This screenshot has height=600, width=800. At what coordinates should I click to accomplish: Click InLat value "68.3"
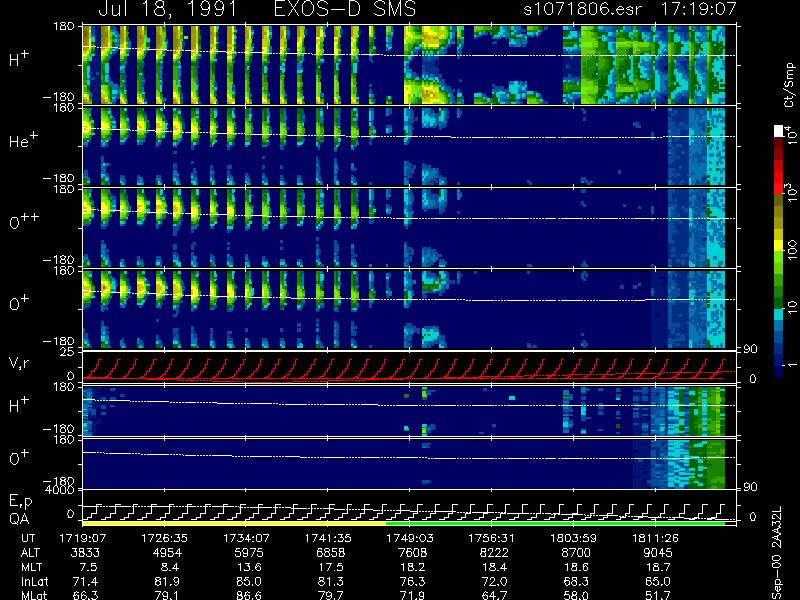[x=576, y=581]
